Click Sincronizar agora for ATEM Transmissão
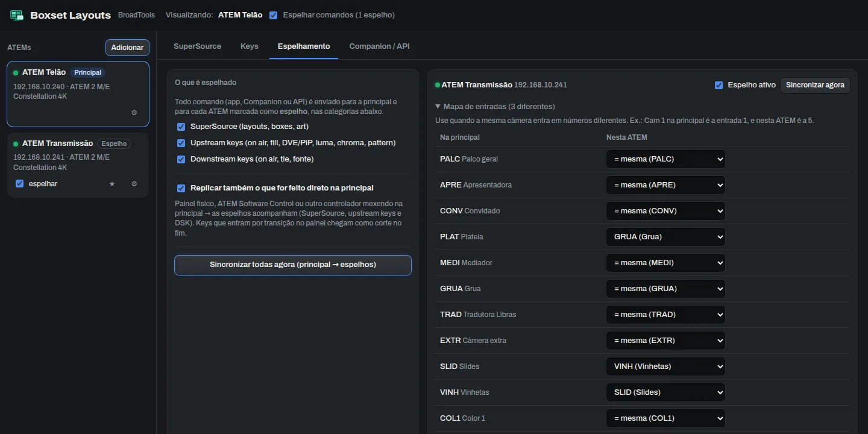 point(815,85)
